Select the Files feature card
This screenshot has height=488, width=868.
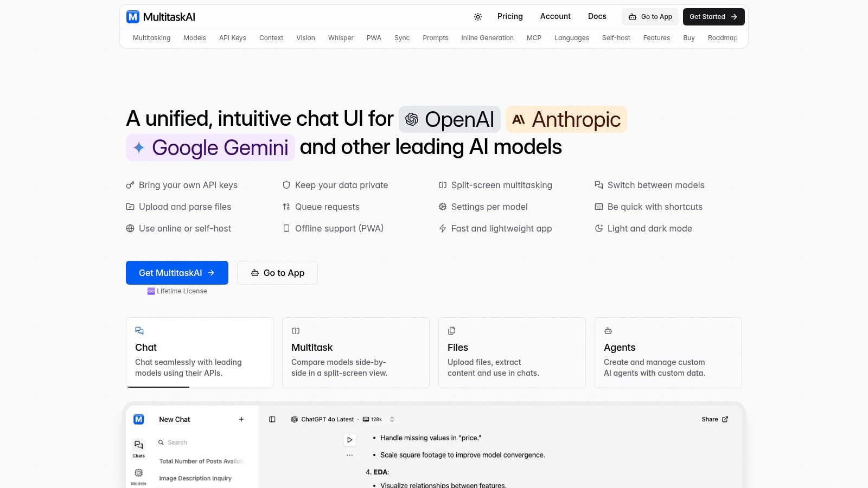(512, 352)
